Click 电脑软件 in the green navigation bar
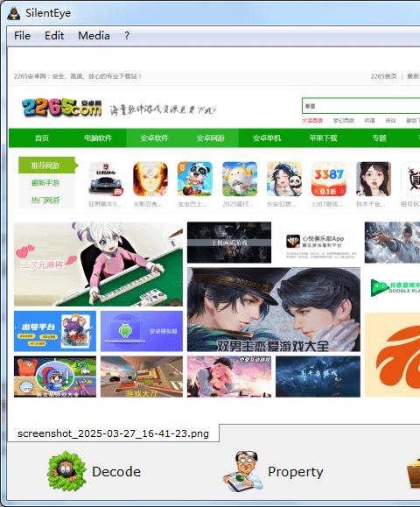The height and width of the screenshot is (507, 420). click(x=98, y=138)
